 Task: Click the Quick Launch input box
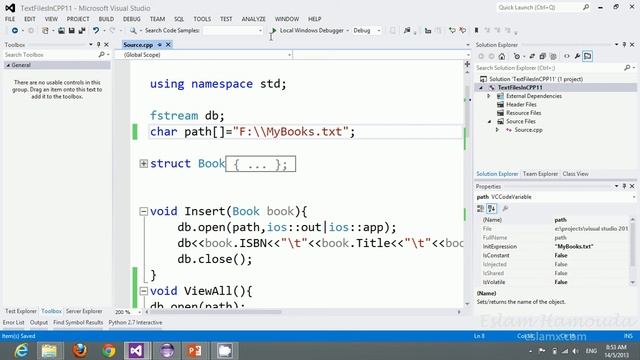(x=539, y=7)
